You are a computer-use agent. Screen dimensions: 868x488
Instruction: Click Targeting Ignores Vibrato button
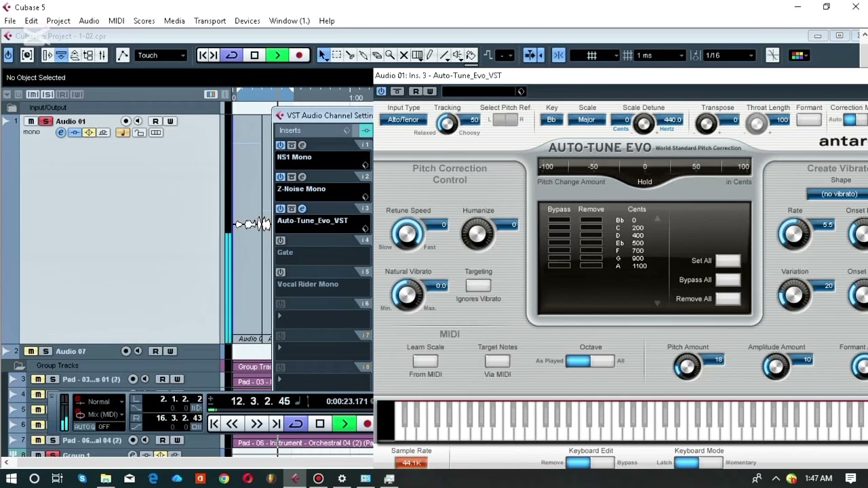[478, 286]
